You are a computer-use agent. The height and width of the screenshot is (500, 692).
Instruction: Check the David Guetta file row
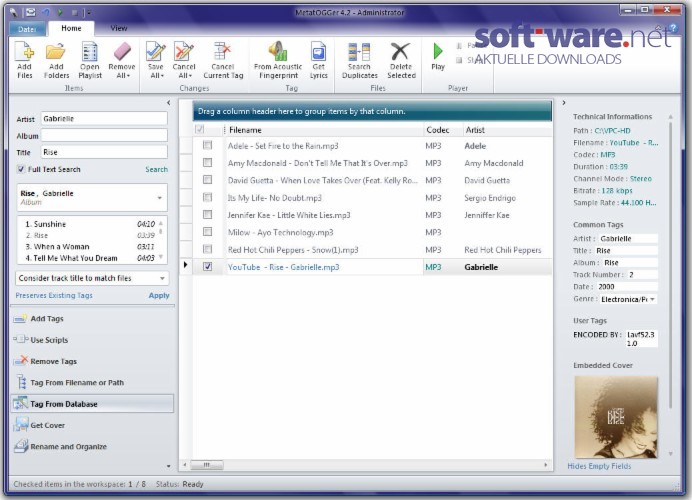[x=207, y=180]
